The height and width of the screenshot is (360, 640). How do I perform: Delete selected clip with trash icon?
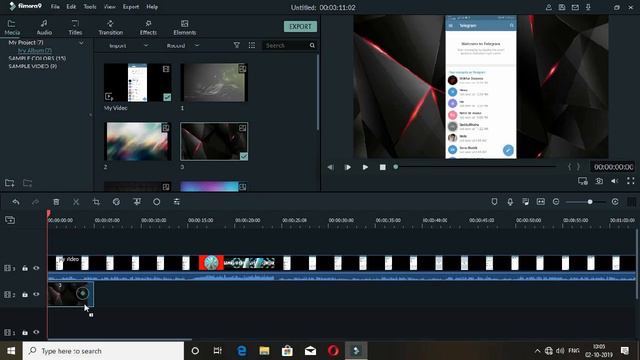(56, 202)
